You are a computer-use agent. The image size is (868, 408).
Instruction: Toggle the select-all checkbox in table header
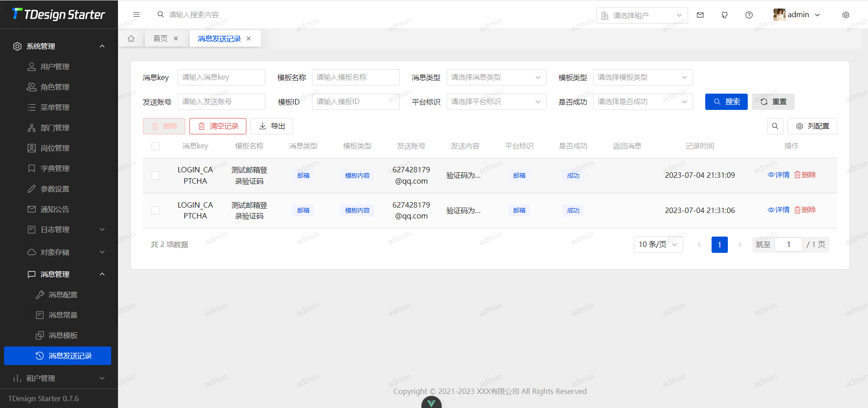[x=155, y=146]
